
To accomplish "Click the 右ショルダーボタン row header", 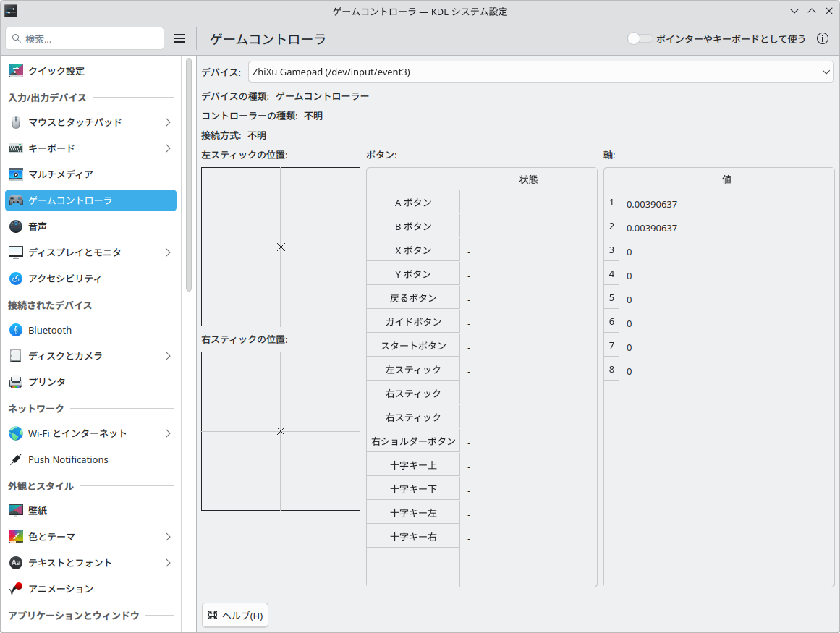I will pyautogui.click(x=413, y=441).
